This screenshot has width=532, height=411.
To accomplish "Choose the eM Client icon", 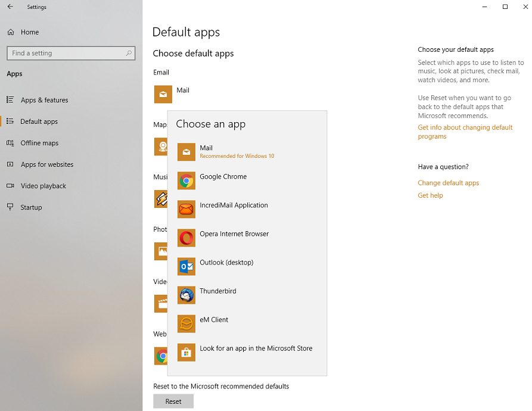I will (186, 324).
